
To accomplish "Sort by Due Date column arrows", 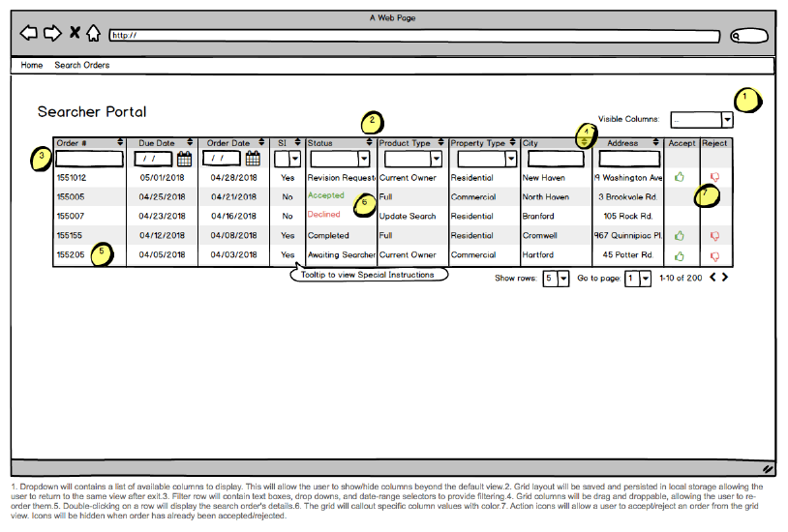I will coord(190,142).
